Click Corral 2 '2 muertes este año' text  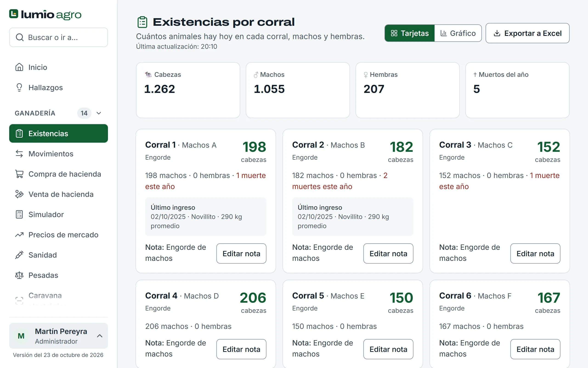point(340,181)
